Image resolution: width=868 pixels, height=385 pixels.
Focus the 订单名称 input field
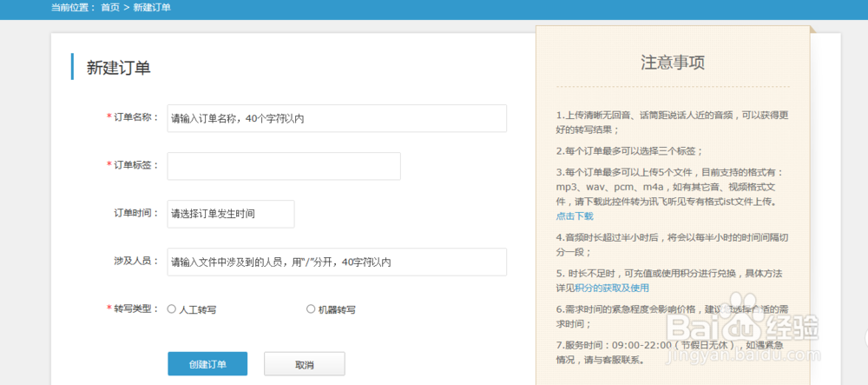click(337, 118)
